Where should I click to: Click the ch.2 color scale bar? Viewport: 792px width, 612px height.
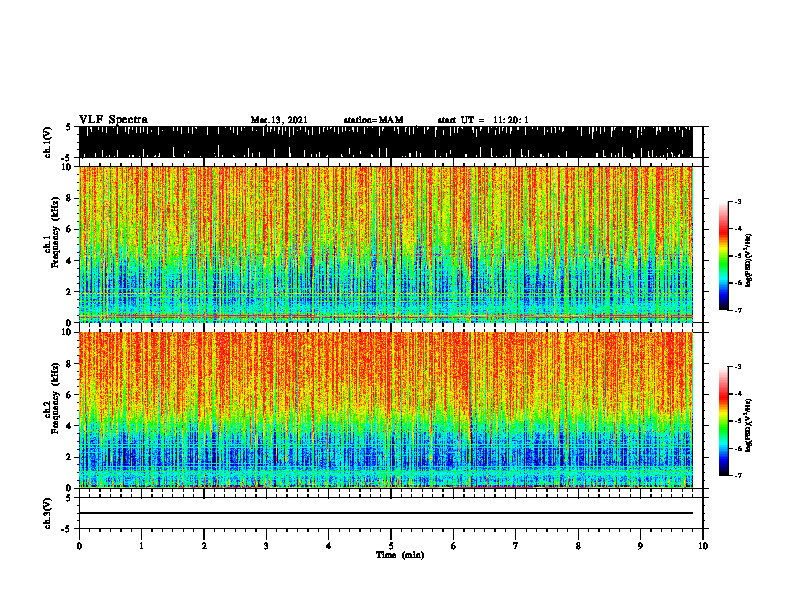(x=724, y=421)
